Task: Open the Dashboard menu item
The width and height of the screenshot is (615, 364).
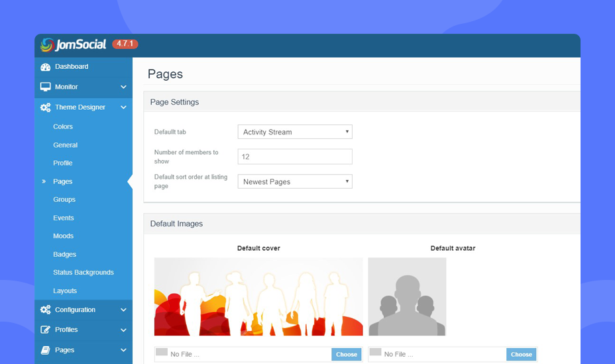Action: 84,67
